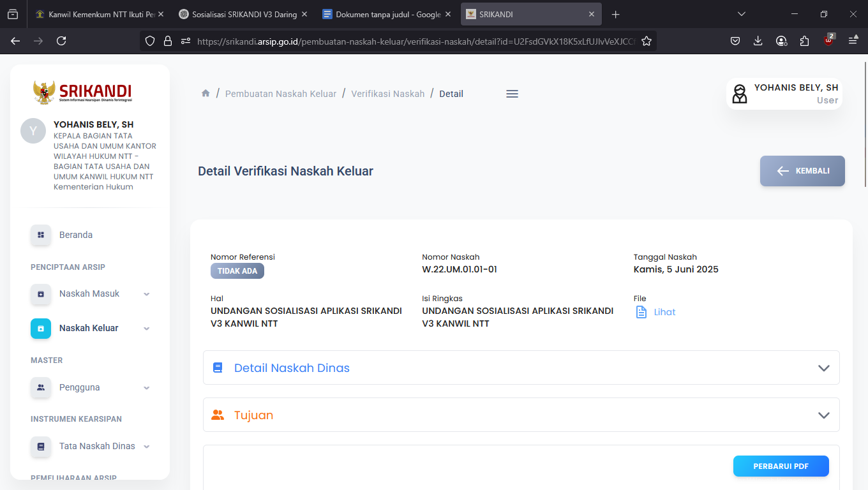Click browser forward arrow
The width and height of the screenshot is (868, 490).
pyautogui.click(x=38, y=41)
